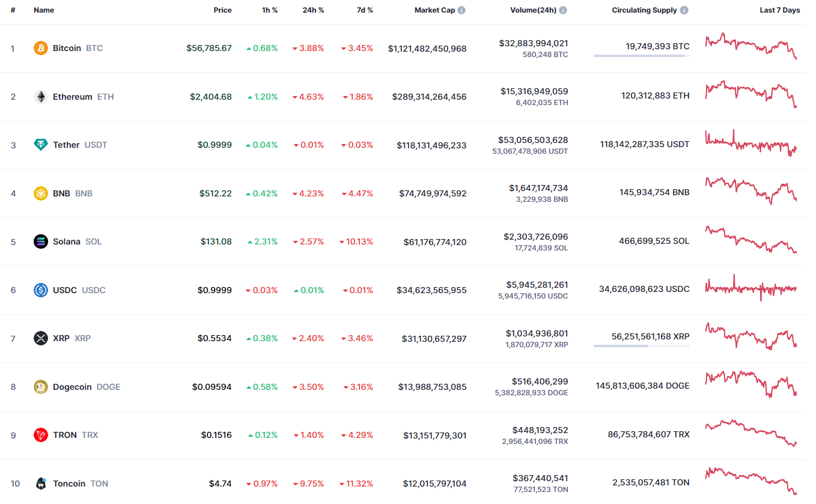Select the Solana coin logo

(x=40, y=241)
